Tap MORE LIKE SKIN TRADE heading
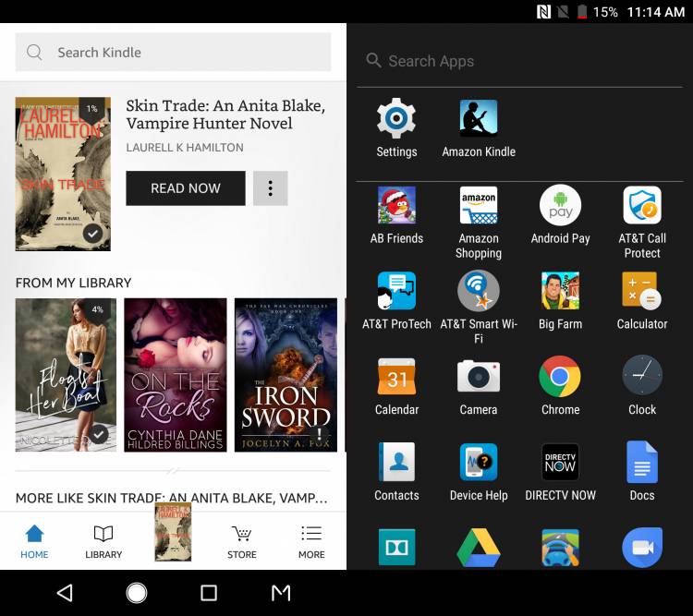Screen dimensions: 693x616 pyautogui.click(x=172, y=498)
